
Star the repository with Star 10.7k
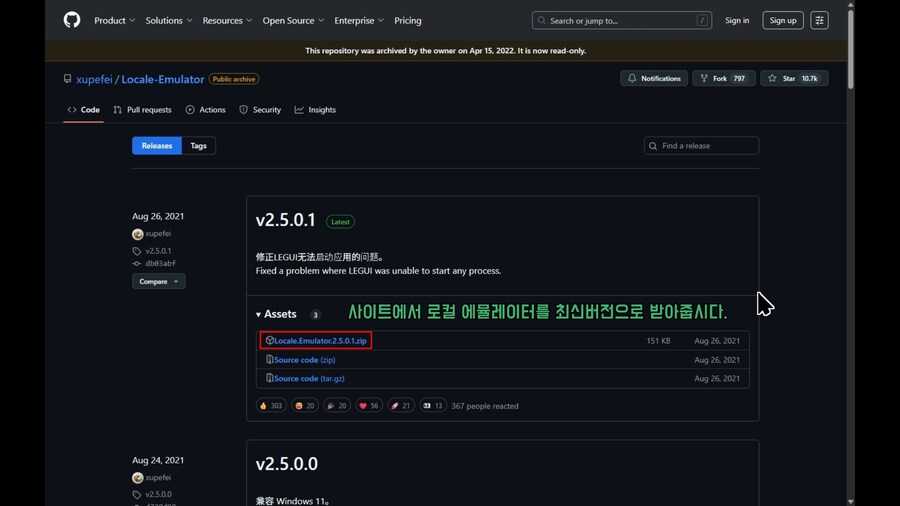pos(794,78)
